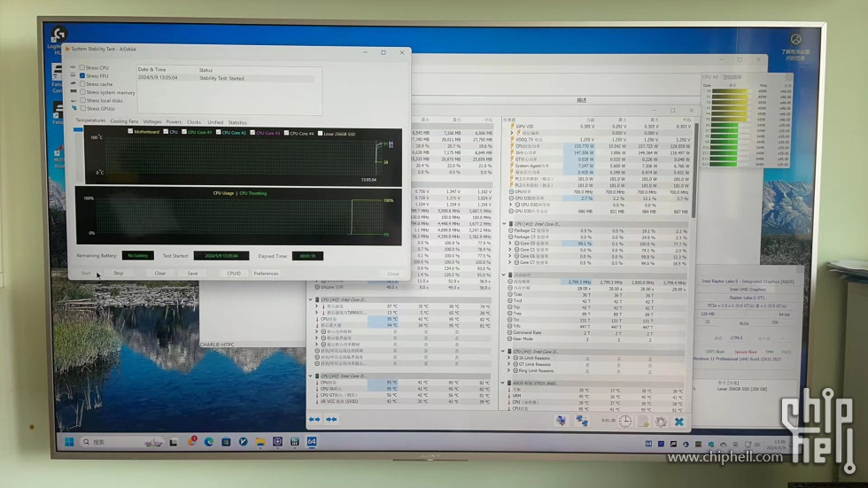Open Microsoft Edge from taskbar

[x=209, y=442]
